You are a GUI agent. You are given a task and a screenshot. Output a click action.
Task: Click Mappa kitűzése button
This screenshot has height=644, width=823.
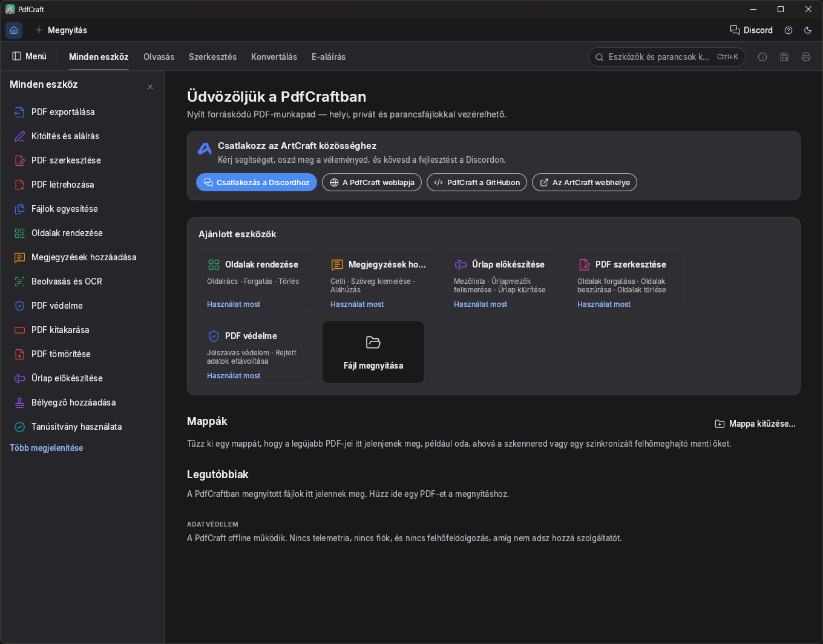755,424
